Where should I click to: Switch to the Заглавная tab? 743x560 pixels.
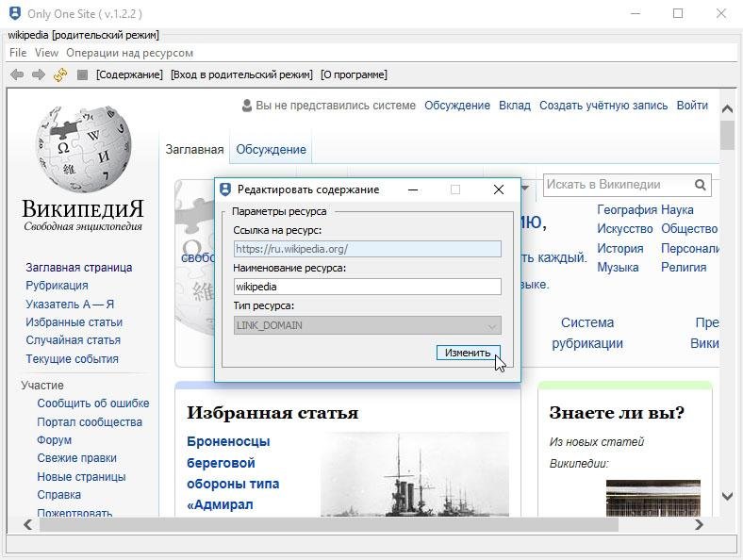pos(194,150)
